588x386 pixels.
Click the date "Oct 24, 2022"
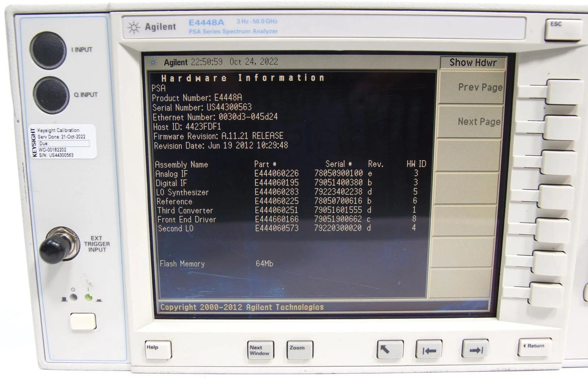(x=253, y=62)
